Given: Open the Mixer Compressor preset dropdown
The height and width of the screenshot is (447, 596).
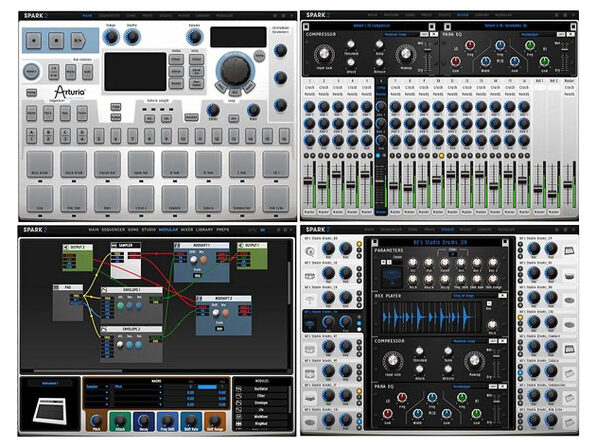Looking at the screenshot, I should (401, 34).
